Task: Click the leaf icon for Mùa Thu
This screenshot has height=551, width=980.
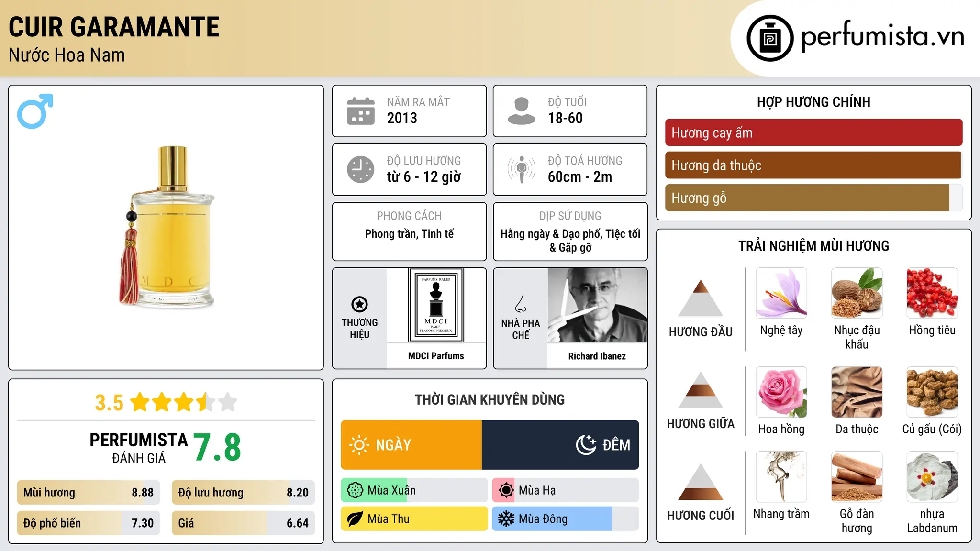Action: [355, 519]
